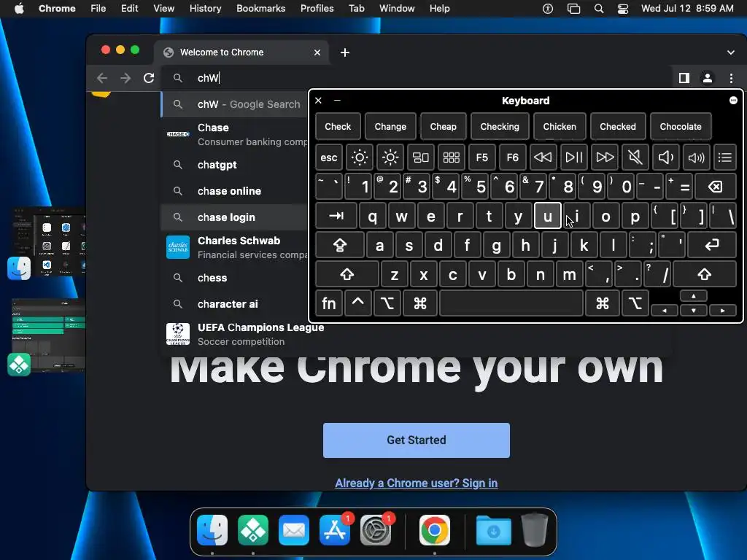Click the keyboard brightness up key
This screenshot has height=560, width=747.
click(x=390, y=157)
